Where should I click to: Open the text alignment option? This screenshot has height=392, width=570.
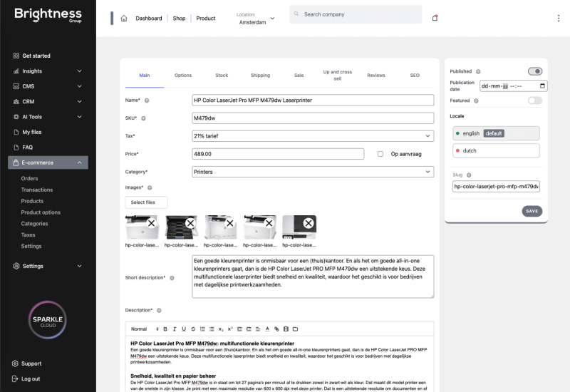[258, 329]
